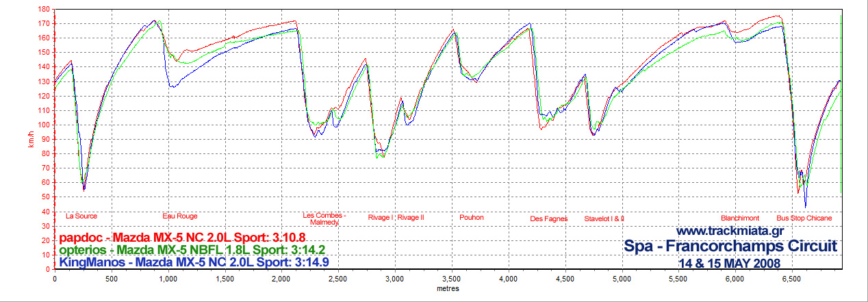
Task: Click the green opterios legend entry
Action: point(192,250)
